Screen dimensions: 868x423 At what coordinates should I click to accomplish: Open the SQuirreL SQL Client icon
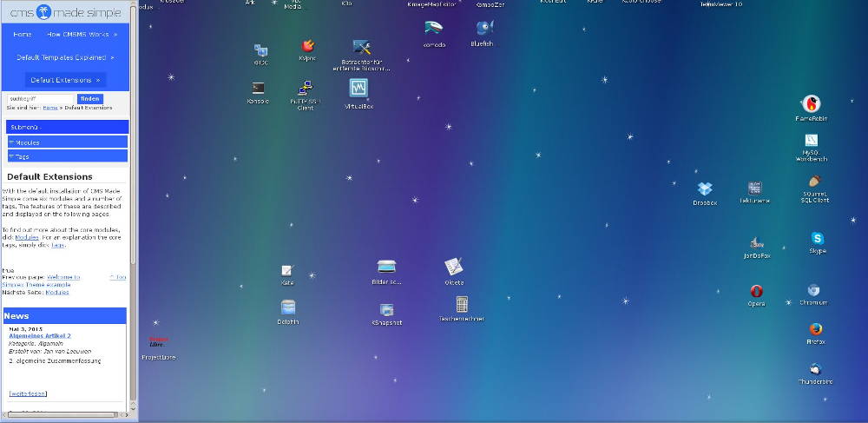click(814, 181)
